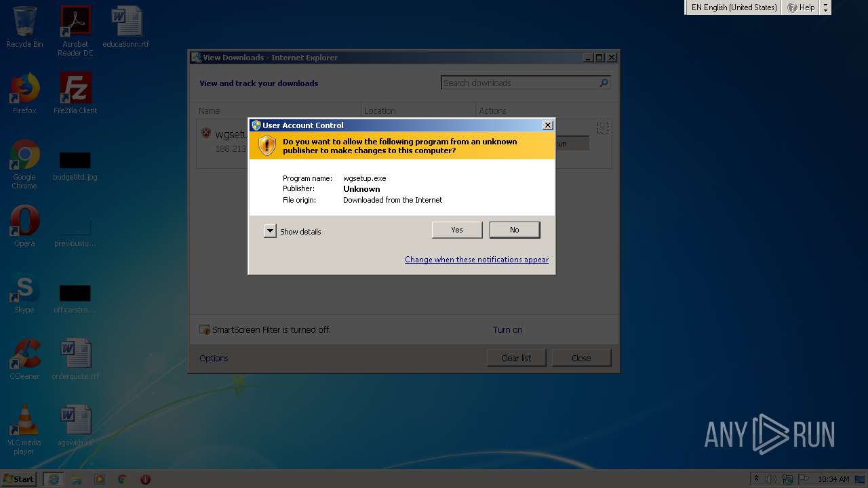The image size is (868, 488).
Task: Open 'Change when these notifications appear' link
Action: tap(476, 260)
